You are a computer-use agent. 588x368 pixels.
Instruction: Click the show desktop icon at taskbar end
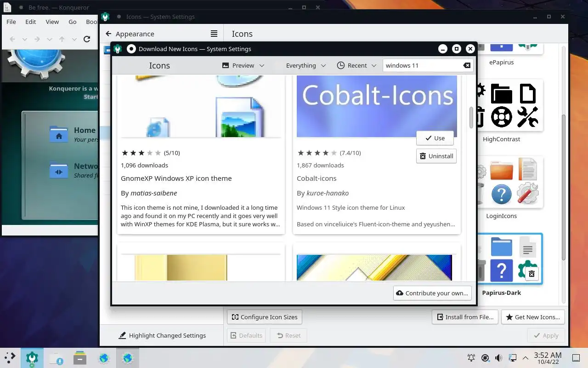[576, 358]
